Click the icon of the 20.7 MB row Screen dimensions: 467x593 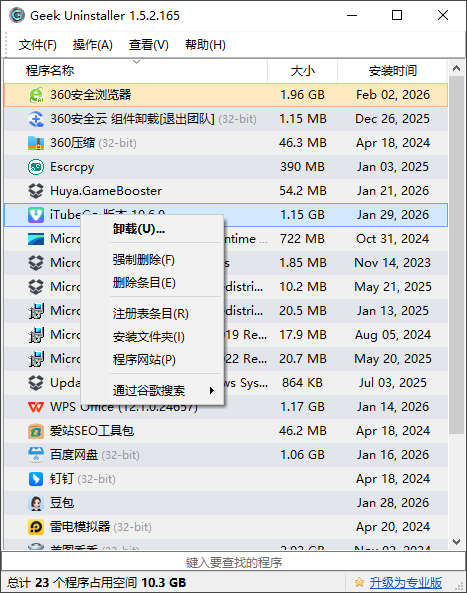click(36, 359)
